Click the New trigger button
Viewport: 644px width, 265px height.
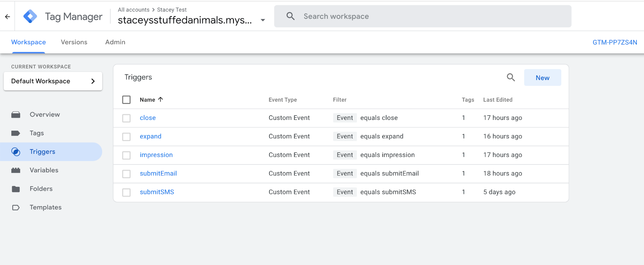tap(543, 78)
